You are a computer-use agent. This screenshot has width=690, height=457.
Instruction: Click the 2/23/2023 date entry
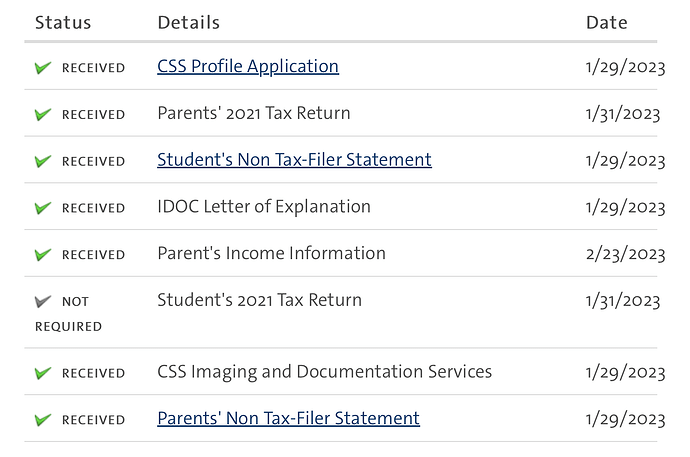click(x=625, y=254)
